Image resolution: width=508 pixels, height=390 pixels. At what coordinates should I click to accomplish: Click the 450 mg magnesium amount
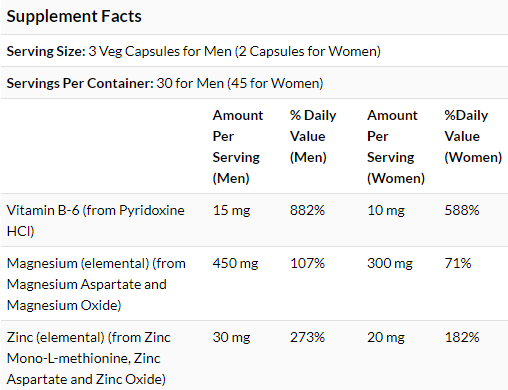pyautogui.click(x=235, y=264)
